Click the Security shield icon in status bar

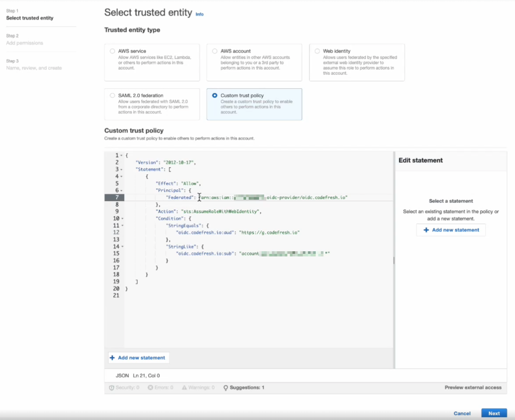pos(112,388)
